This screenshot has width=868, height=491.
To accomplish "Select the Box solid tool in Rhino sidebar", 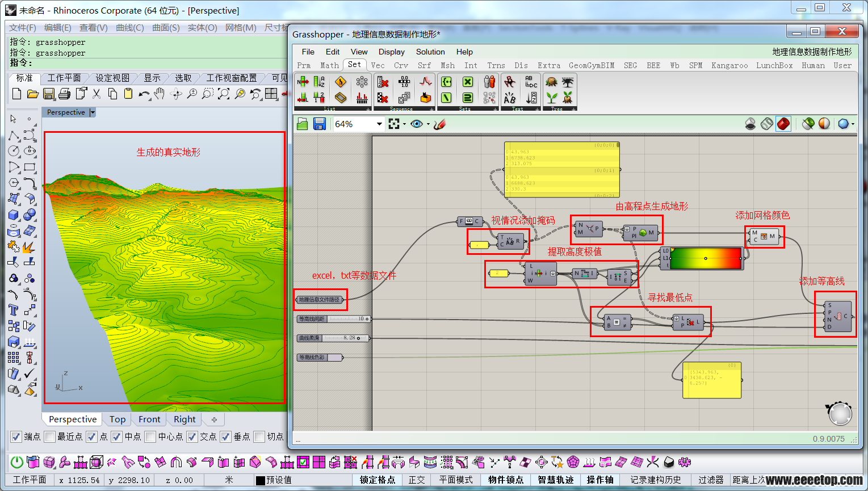I will click(x=14, y=215).
